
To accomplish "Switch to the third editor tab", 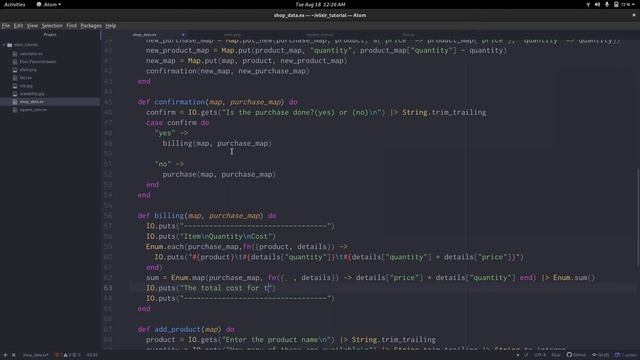I will (x=320, y=35).
